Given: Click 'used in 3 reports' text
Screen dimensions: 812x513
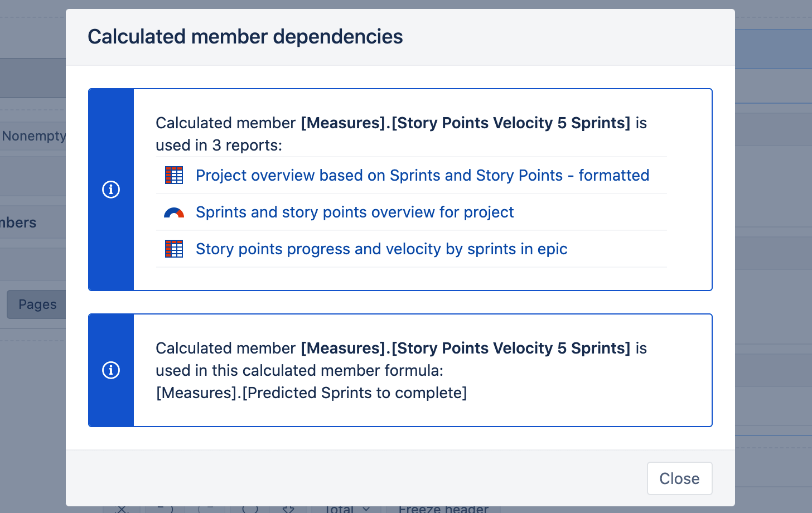Looking at the screenshot, I should coord(219,145).
